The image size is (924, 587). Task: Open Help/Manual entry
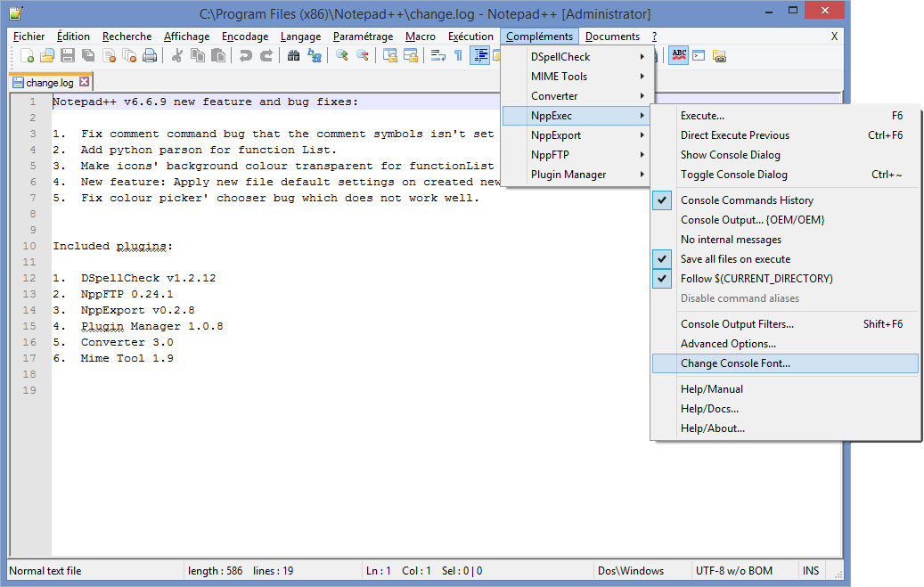coord(785,389)
